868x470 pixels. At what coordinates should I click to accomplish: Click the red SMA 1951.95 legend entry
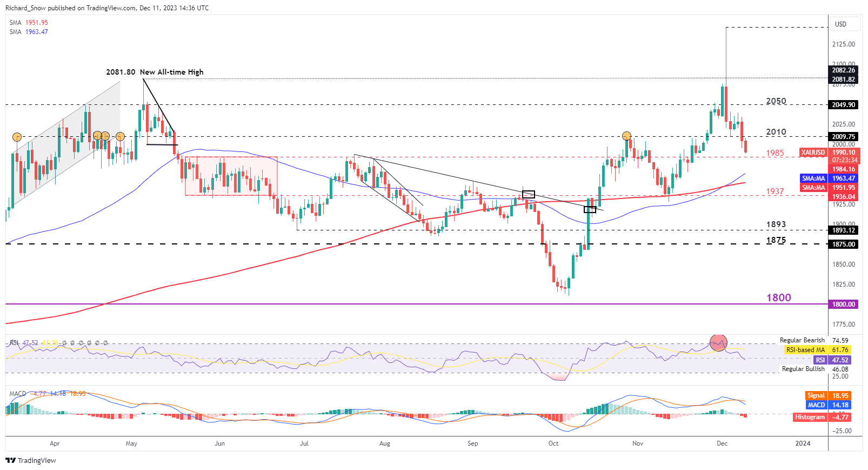(29, 23)
